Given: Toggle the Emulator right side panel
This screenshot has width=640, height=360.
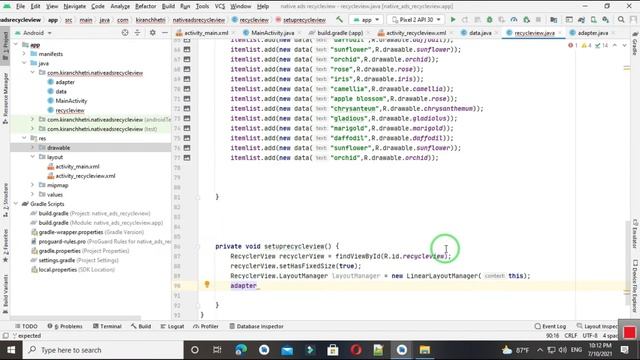Looking at the screenshot, I should (635, 234).
